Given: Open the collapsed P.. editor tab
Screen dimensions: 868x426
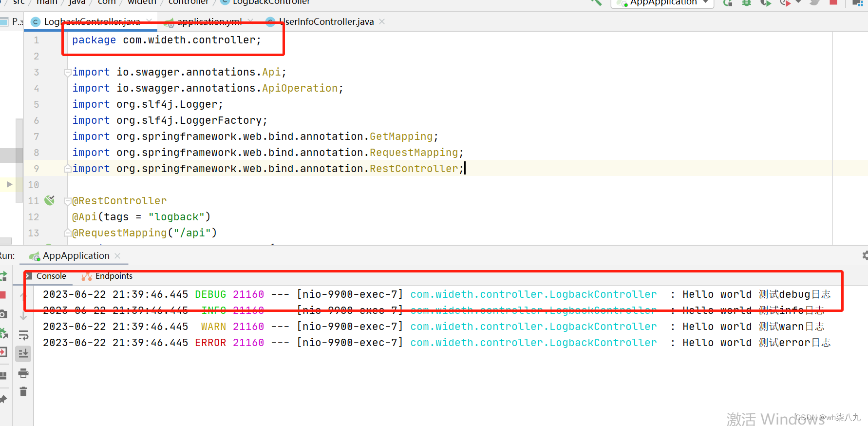Looking at the screenshot, I should [x=12, y=21].
